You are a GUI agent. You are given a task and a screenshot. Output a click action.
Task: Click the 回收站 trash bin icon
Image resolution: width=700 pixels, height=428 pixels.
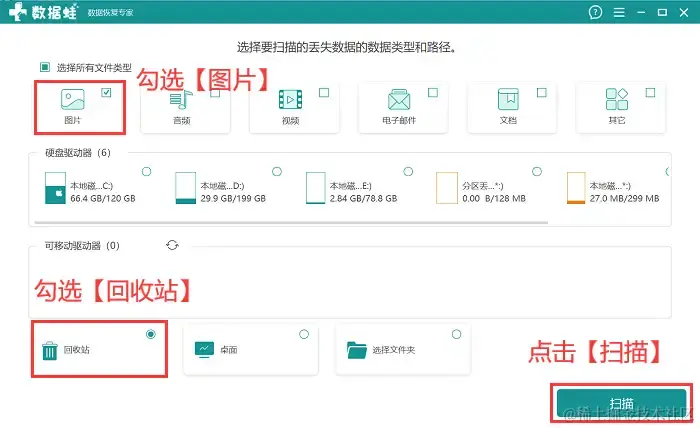tap(50, 350)
